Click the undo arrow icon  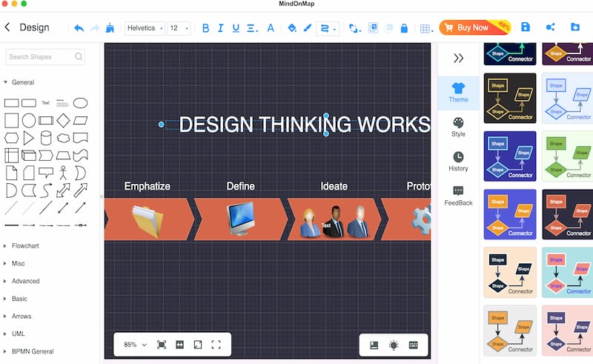click(x=79, y=28)
